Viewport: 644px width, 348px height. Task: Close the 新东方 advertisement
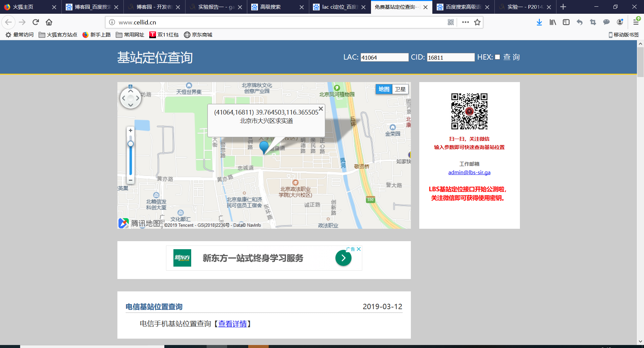359,249
